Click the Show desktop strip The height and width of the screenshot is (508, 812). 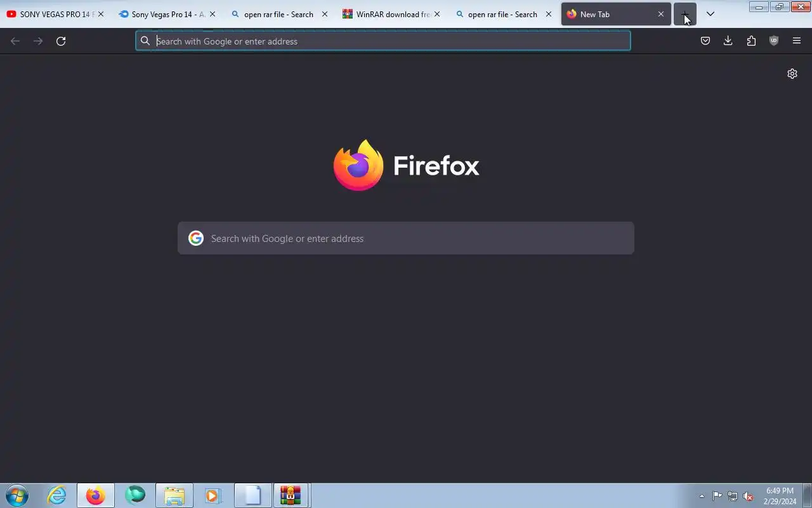tap(807, 495)
